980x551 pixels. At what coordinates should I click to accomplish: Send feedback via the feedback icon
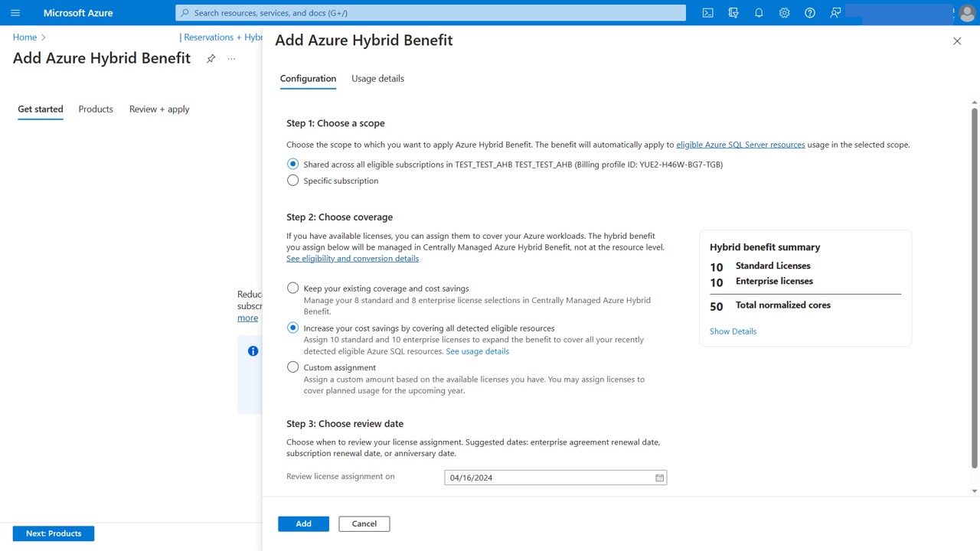coord(835,12)
